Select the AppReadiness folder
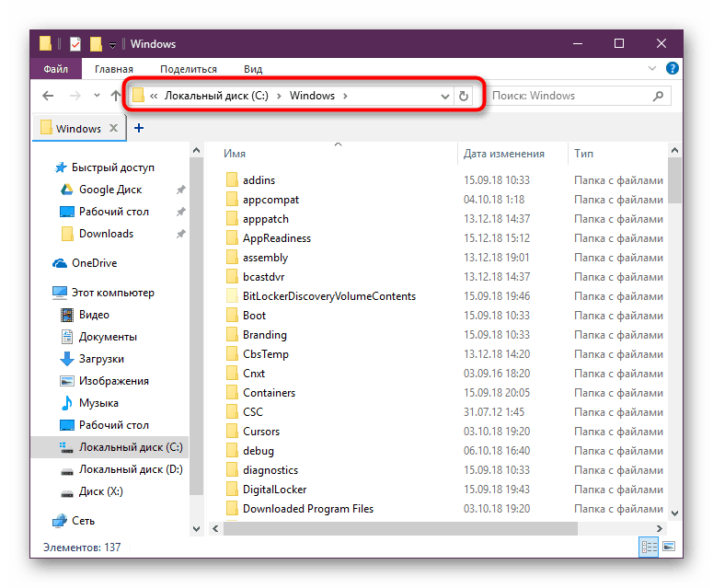 pos(277,238)
